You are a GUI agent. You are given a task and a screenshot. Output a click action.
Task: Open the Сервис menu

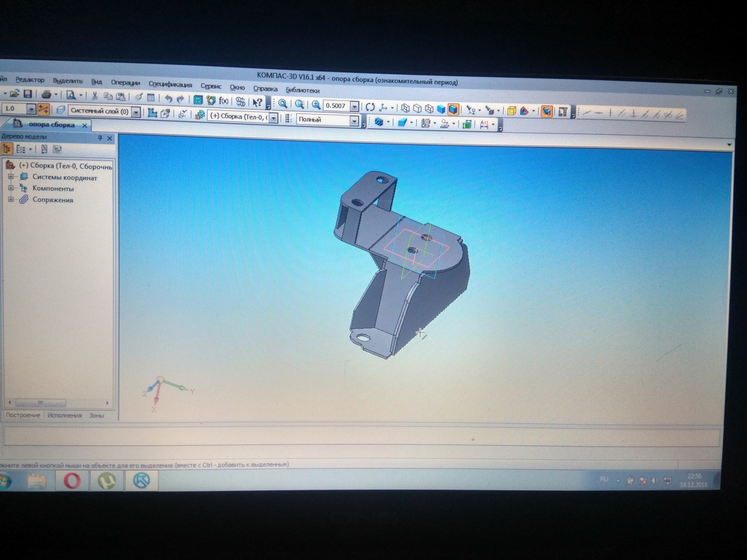coord(211,86)
